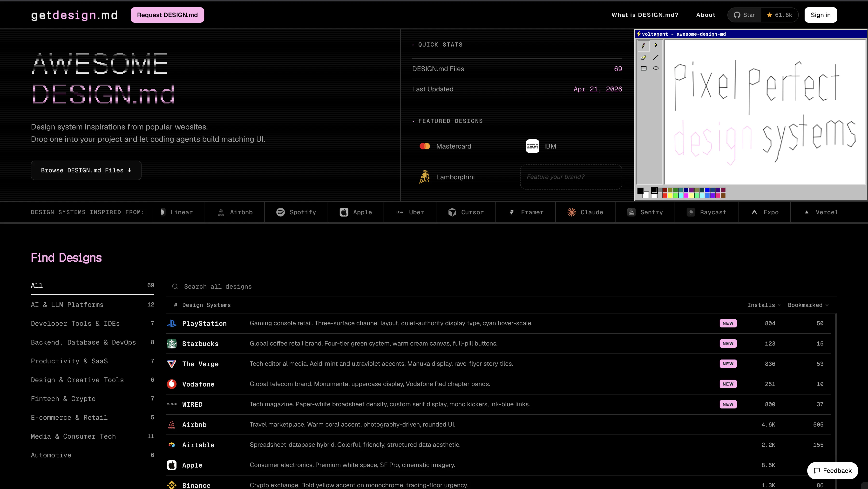The width and height of the screenshot is (868, 489).
Task: Select the Eraser tool
Action: 644,57
